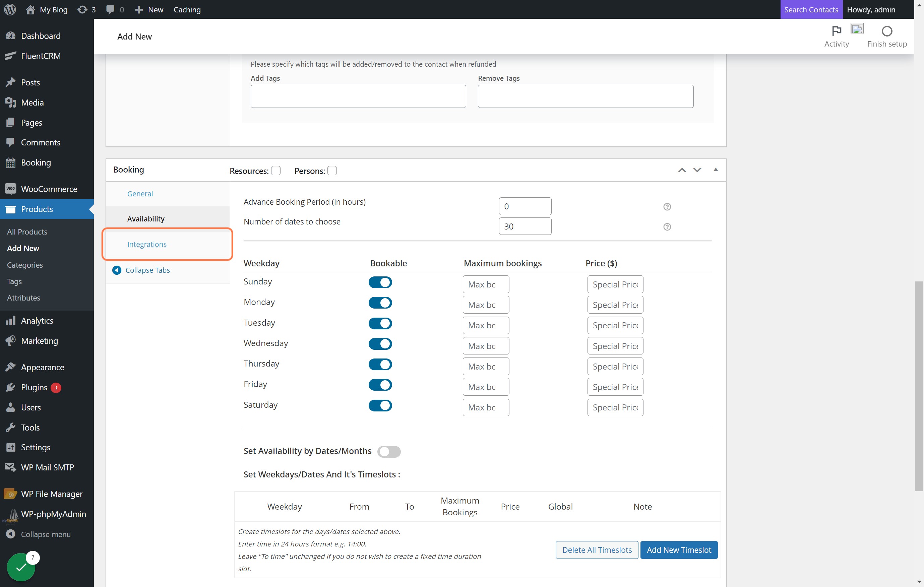Open Categories submenu item
Screen dimensions: 924x587
pyautogui.click(x=25, y=265)
